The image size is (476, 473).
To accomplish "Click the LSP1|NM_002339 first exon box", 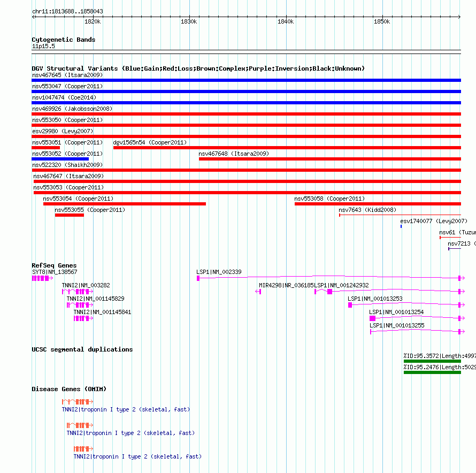I will (198, 278).
